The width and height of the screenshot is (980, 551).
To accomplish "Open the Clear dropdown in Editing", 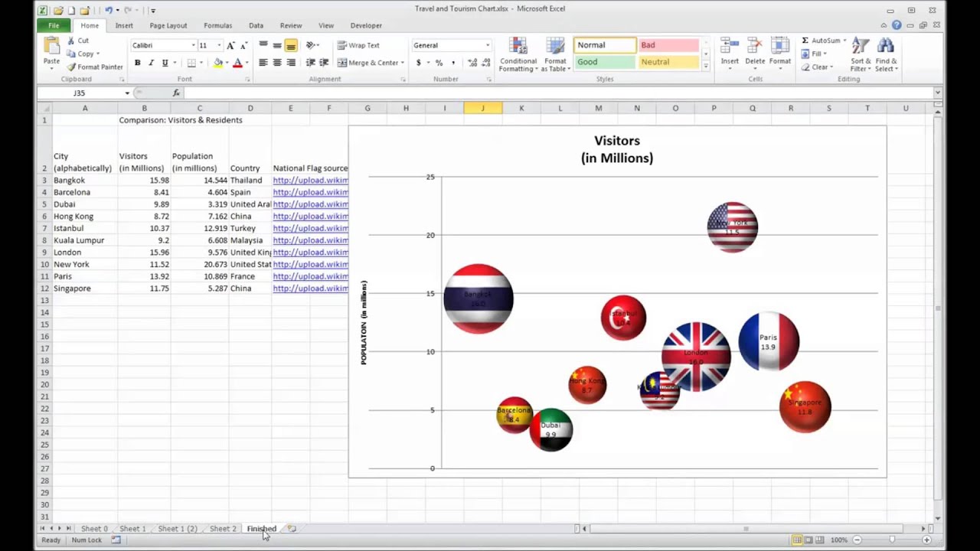I will 817,67.
